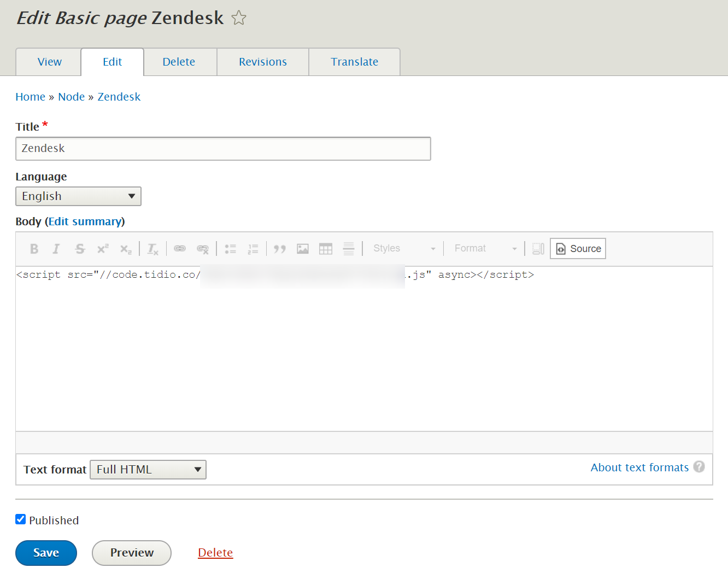Open the Text format dropdown showing Full HTML
Viewport: 728px width, 579px height.
(x=148, y=470)
